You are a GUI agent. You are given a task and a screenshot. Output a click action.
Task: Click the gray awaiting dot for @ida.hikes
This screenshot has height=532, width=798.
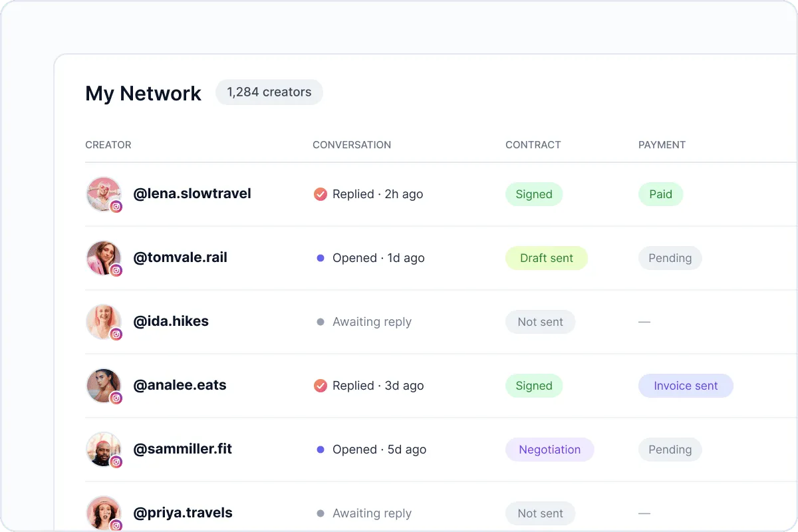[x=321, y=322]
